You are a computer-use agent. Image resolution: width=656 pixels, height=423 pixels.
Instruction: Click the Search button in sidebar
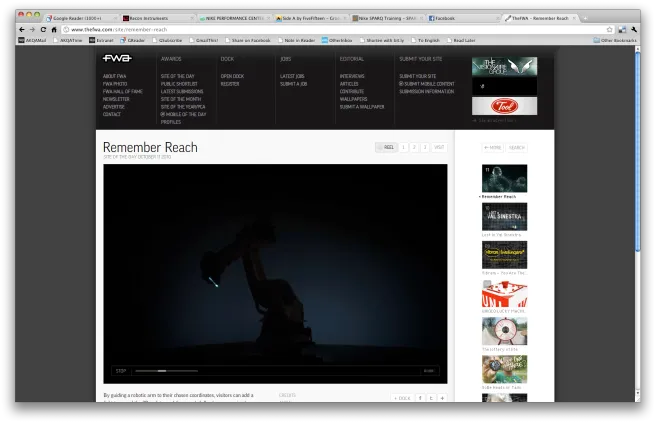(x=517, y=148)
